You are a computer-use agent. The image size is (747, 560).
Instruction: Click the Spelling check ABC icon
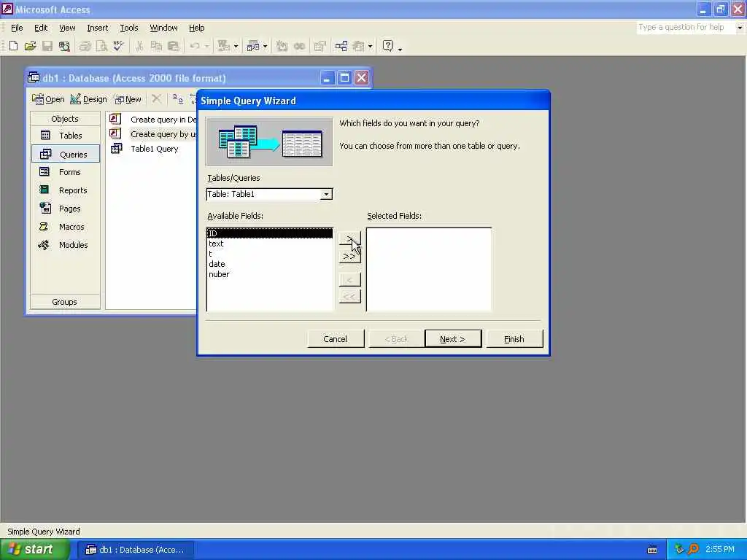[x=119, y=46]
